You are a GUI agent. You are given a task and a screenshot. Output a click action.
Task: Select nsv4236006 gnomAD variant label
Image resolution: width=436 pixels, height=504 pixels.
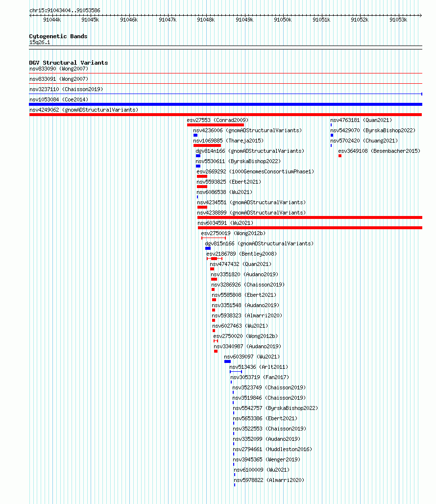coord(247,130)
